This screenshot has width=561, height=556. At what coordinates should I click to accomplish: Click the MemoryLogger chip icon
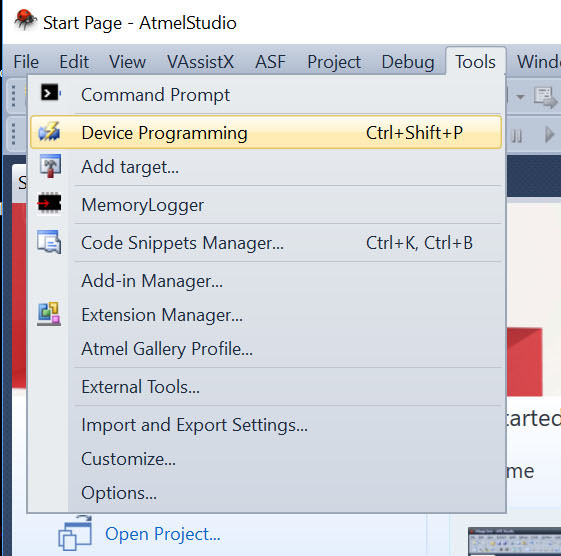coord(49,204)
